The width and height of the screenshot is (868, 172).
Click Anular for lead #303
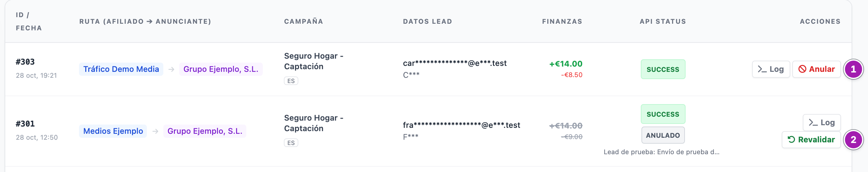816,69
